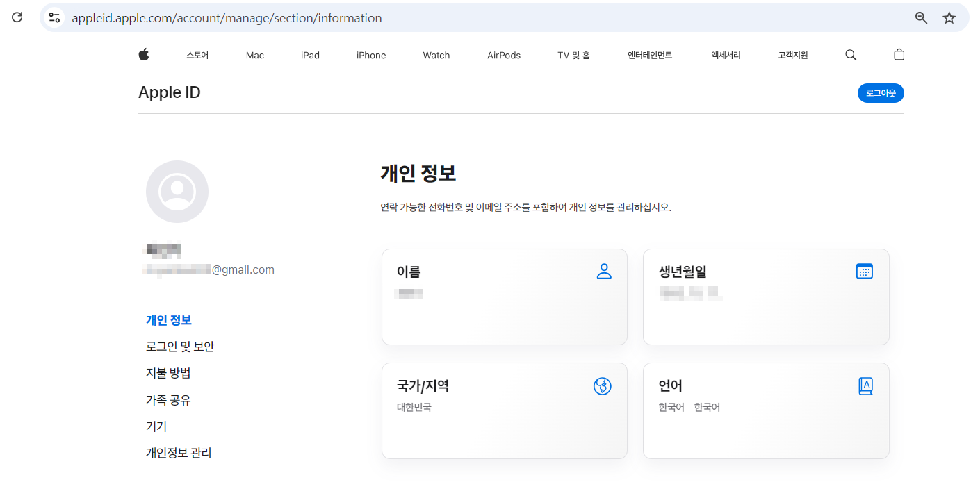Open the Watch menu item
Screen dimensions: 980x498
436,55
